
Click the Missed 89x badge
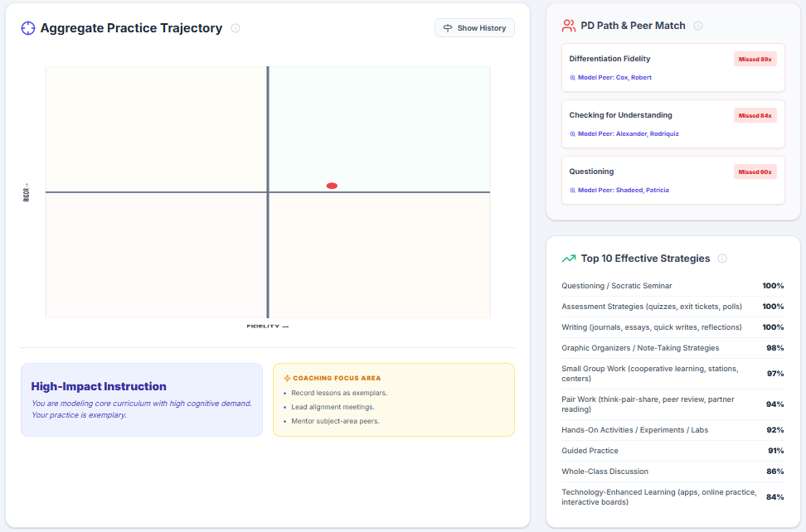755,59
